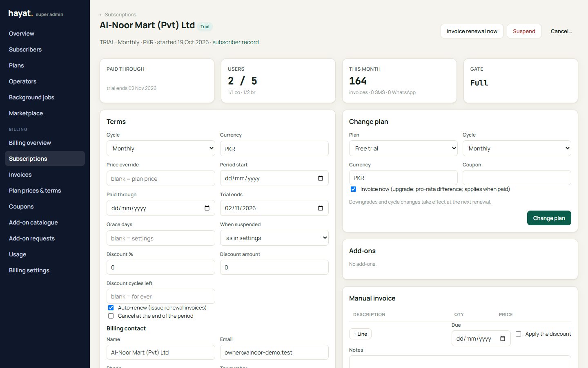The width and height of the screenshot is (588, 368).
Task: Click the Discount % field
Action: click(x=161, y=267)
